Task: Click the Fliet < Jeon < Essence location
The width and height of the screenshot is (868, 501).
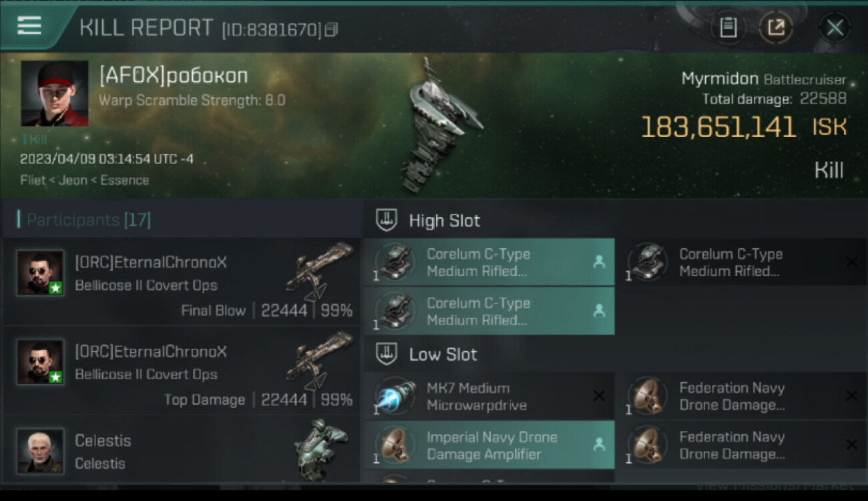Action: click(84, 180)
